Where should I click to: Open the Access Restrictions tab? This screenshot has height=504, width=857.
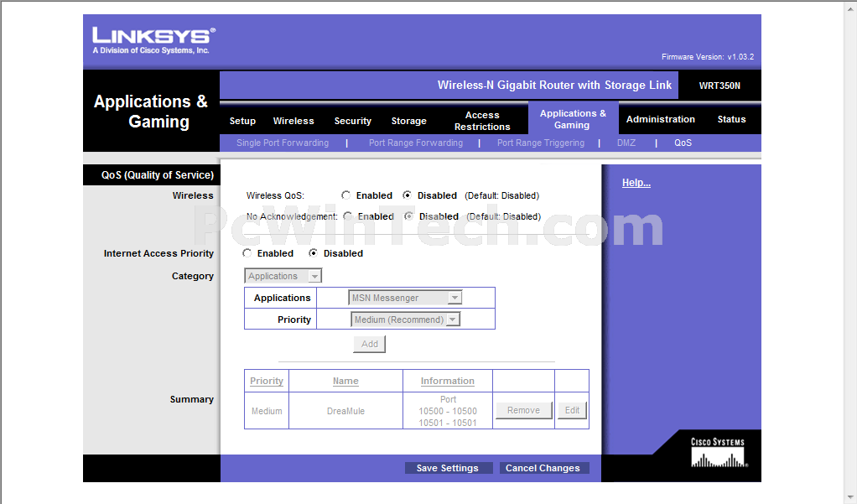(482, 121)
